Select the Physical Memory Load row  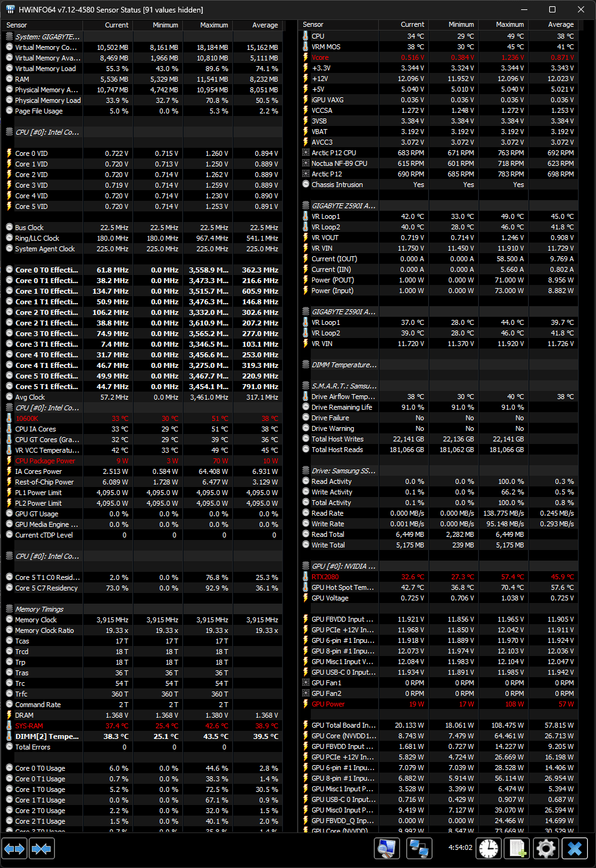142,100
